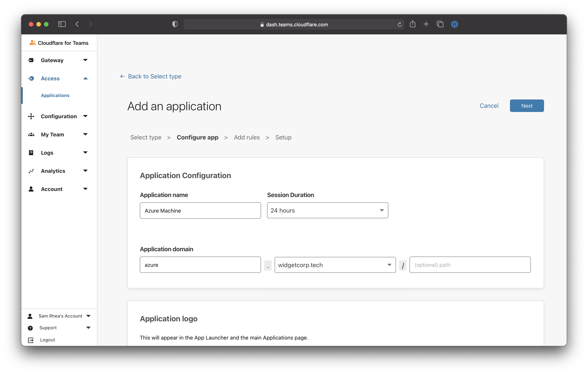588x374 pixels.
Task: Click the Next button
Action: point(527,106)
